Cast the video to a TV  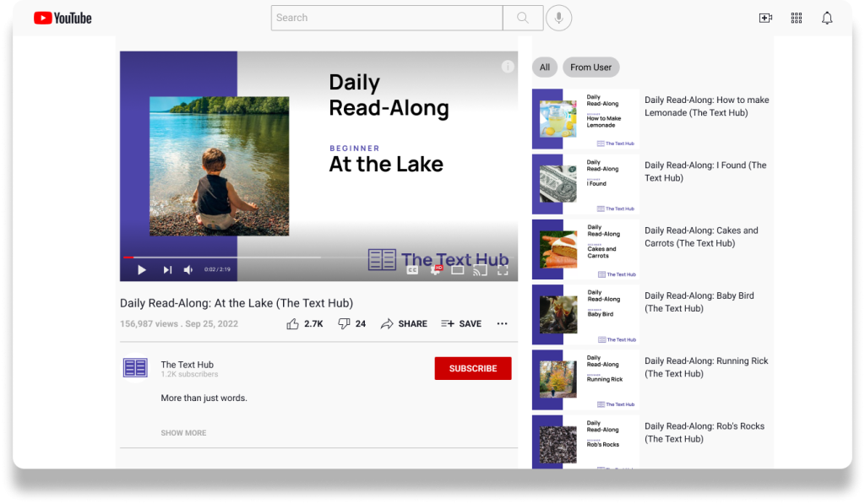(x=480, y=270)
